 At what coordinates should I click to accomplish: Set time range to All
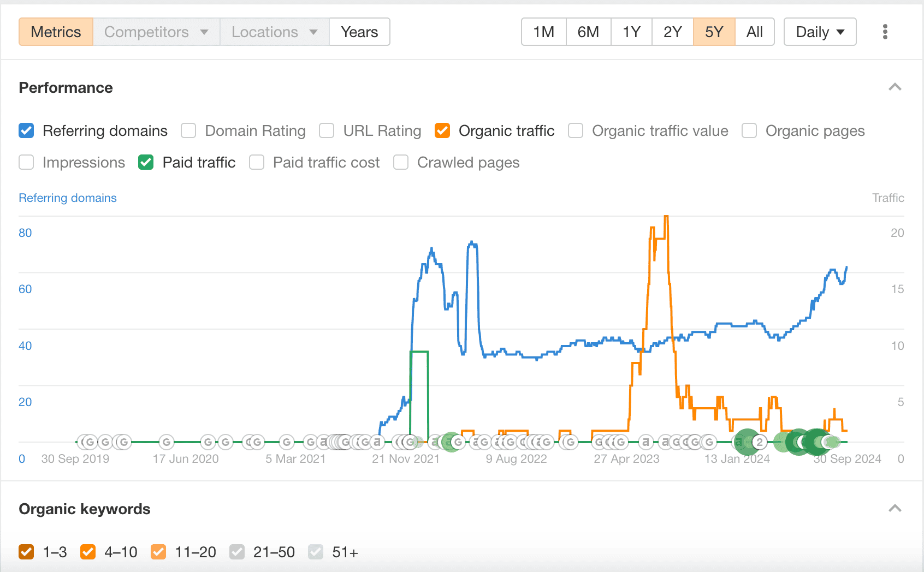pos(754,32)
